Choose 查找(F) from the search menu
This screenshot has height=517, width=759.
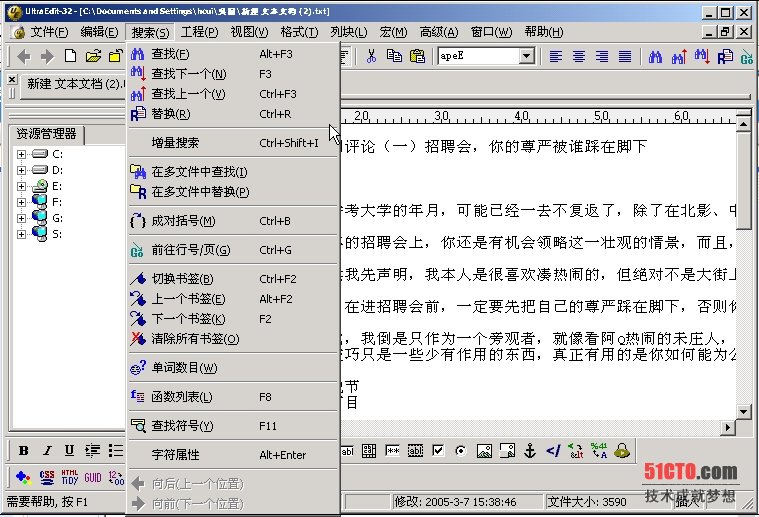(233, 54)
